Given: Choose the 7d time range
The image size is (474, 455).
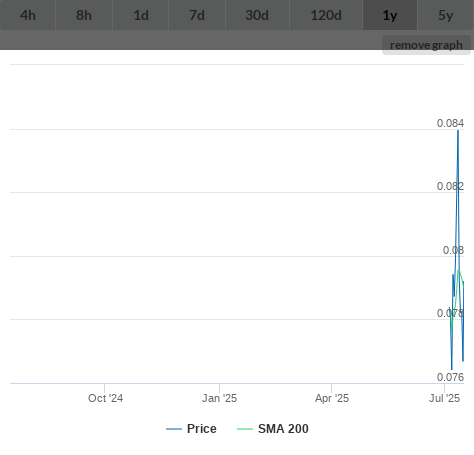Looking at the screenshot, I should [197, 15].
